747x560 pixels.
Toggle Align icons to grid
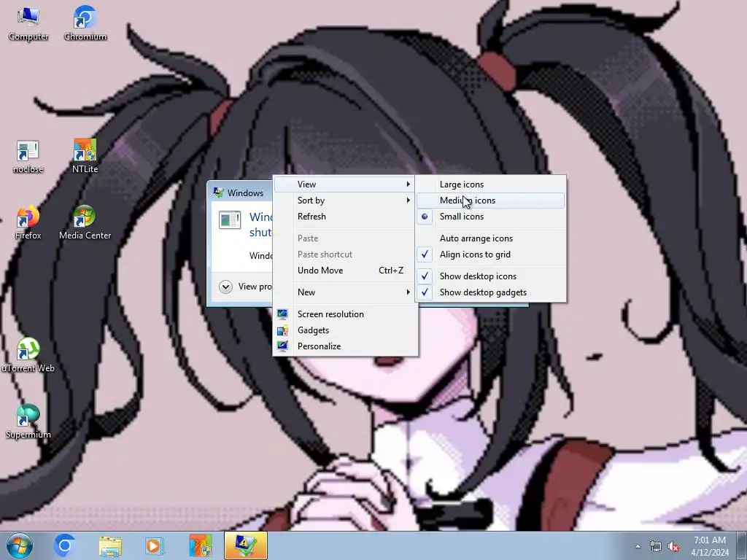(491, 254)
